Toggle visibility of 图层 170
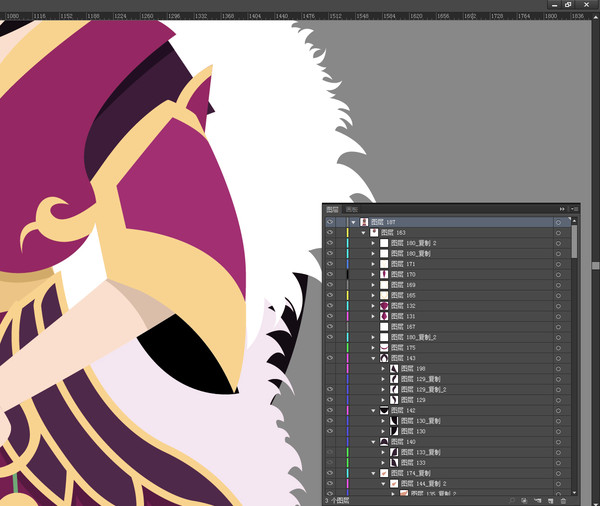 [x=330, y=274]
